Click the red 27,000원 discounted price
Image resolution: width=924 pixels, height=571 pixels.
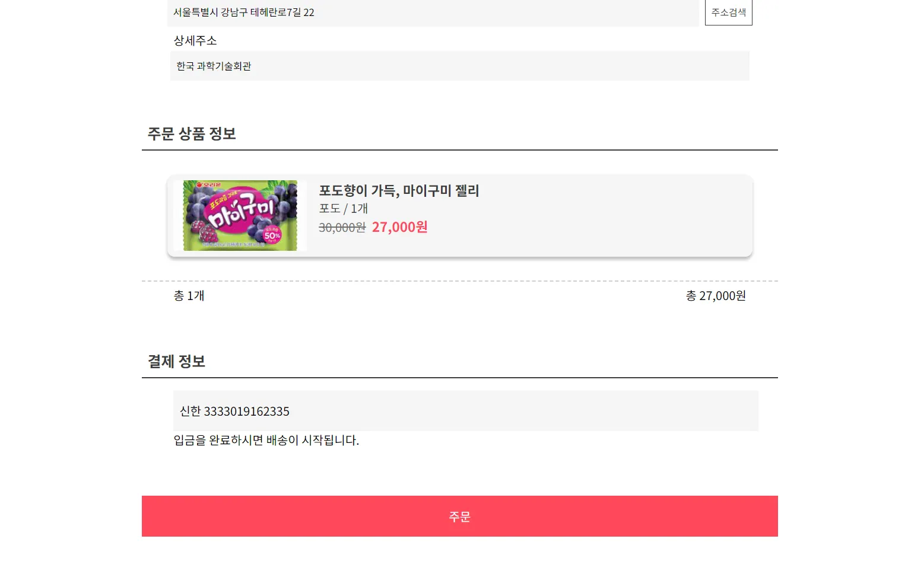pos(399,227)
